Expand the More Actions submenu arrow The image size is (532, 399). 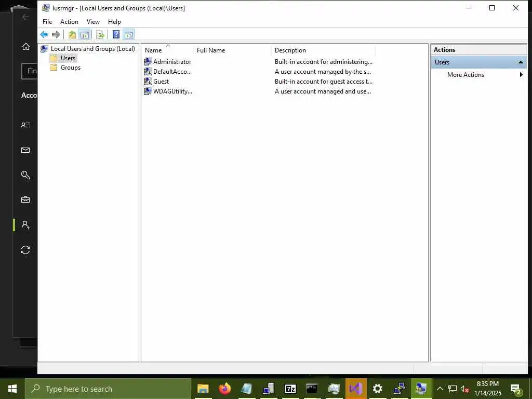(521, 75)
